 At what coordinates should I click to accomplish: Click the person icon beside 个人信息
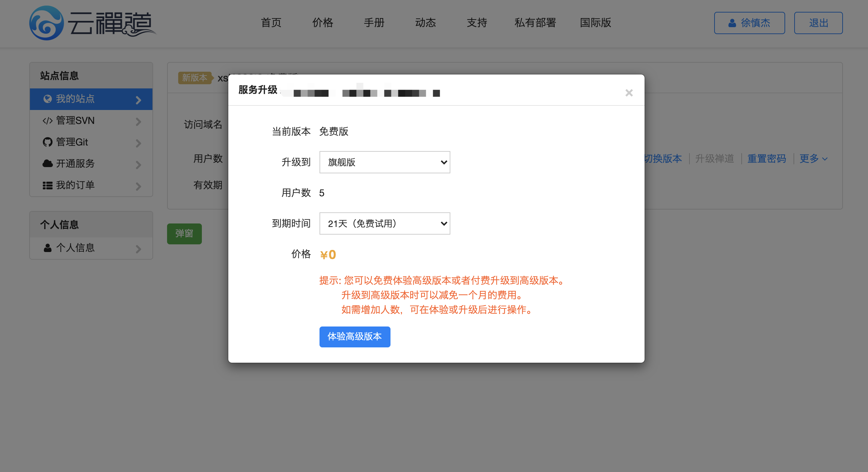[48, 248]
